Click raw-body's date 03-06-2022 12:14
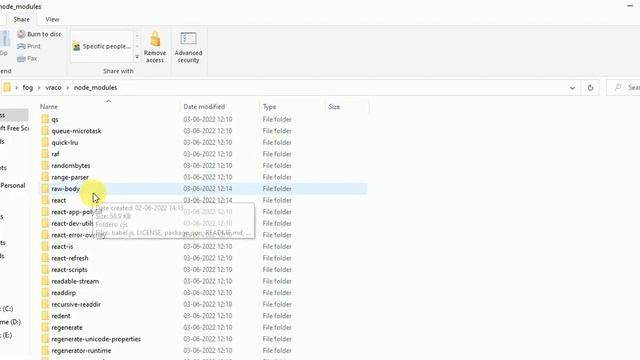Viewport: 640px width, 360px height. tap(208, 189)
